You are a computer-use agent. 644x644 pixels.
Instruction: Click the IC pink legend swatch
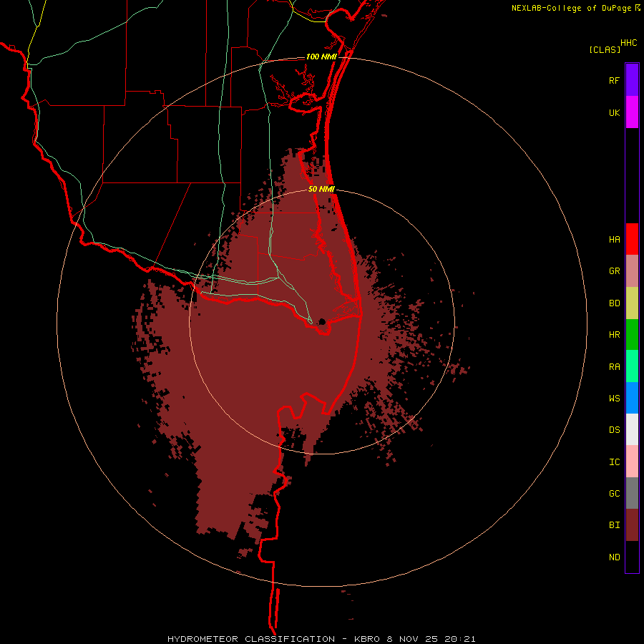coord(632,462)
